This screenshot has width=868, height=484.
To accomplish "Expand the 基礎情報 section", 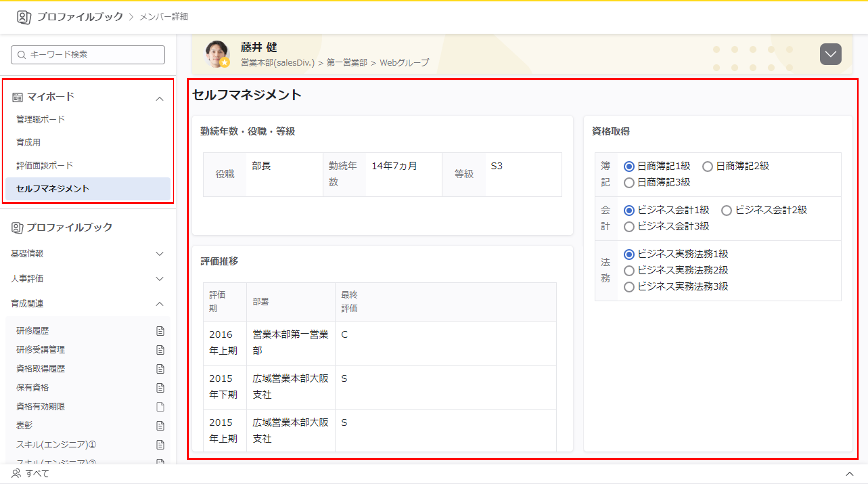I will (160, 254).
